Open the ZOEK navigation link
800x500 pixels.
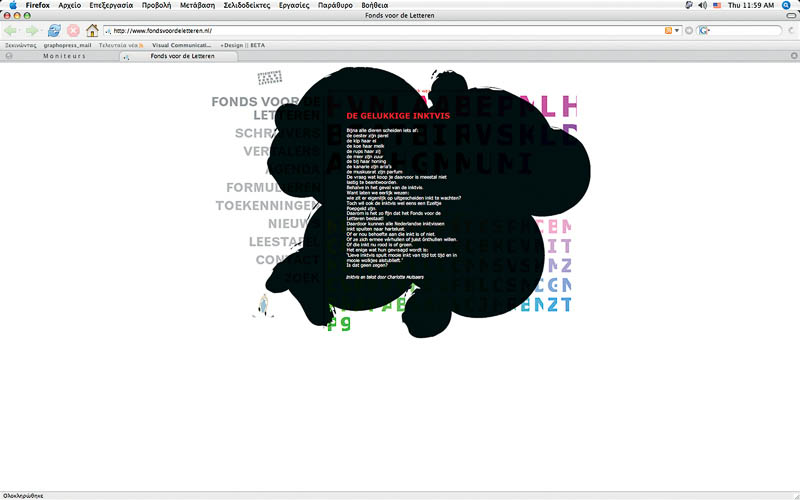tap(302, 278)
